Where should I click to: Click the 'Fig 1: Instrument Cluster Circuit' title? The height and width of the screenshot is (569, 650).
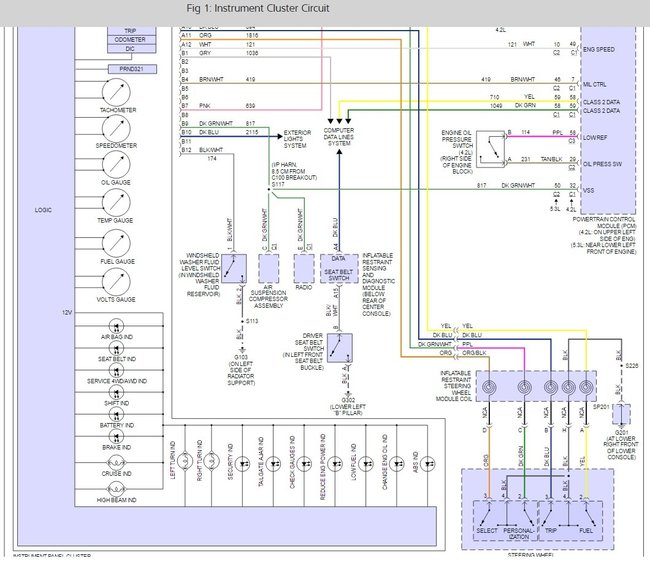[x=258, y=8]
